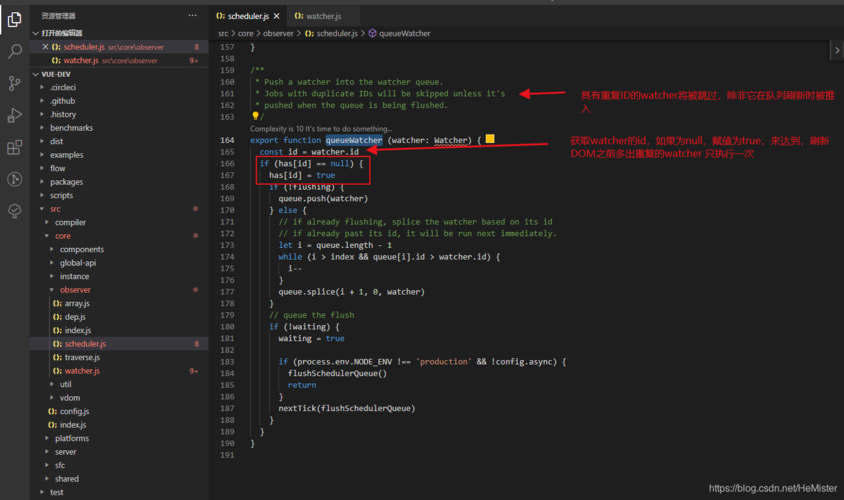844x500 pixels.
Task: Select the queueWatcher breadcrumb segment
Action: 404,33
